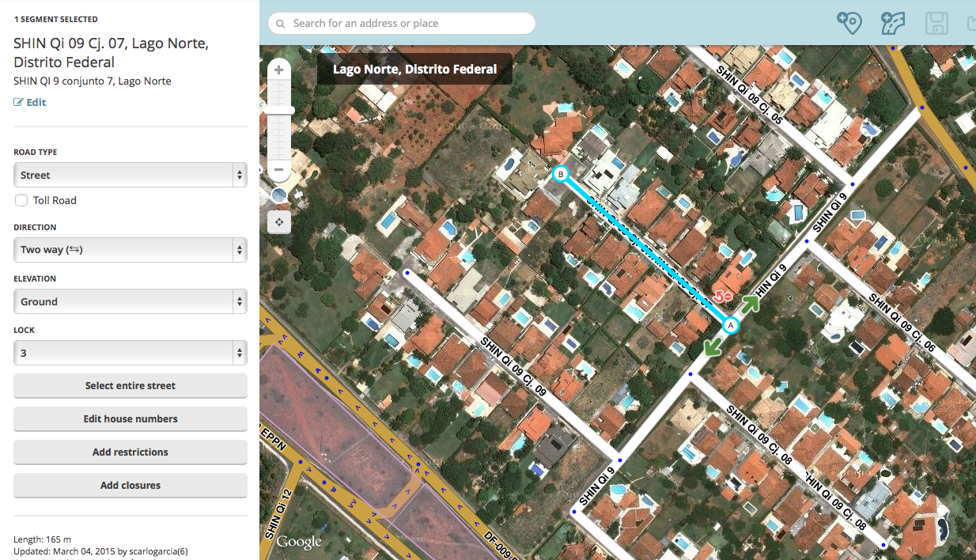Click the add place pin icon
This screenshot has width=976, height=560.
[849, 23]
